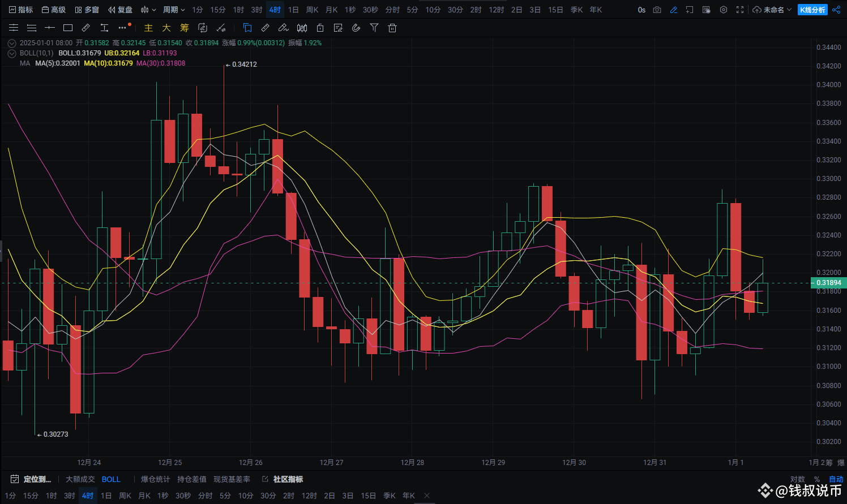Close the bottom interval bar
This screenshot has height=504, width=847.
427,496
